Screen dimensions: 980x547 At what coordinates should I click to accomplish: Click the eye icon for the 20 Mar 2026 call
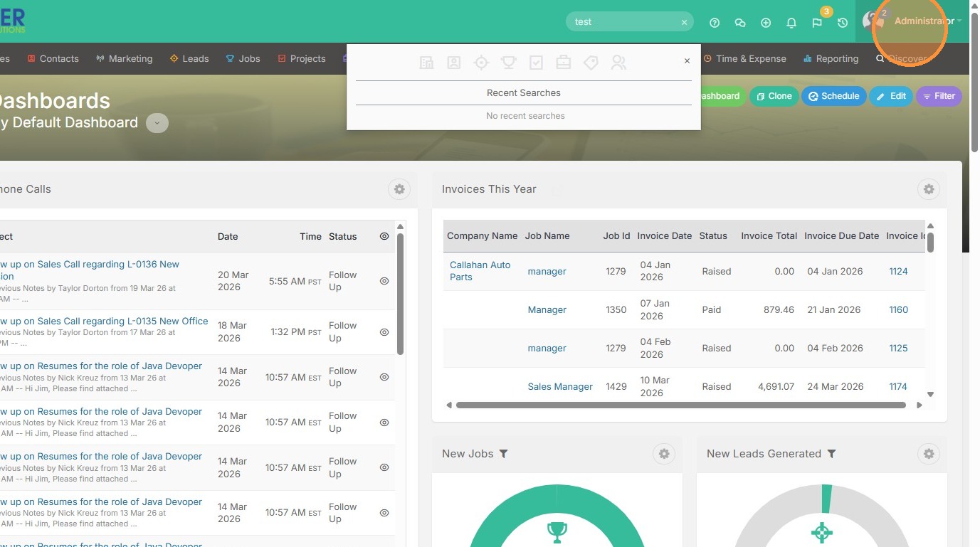[384, 281]
